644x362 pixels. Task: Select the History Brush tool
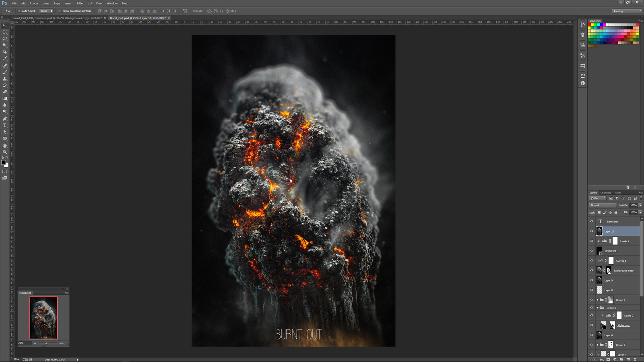[5, 85]
